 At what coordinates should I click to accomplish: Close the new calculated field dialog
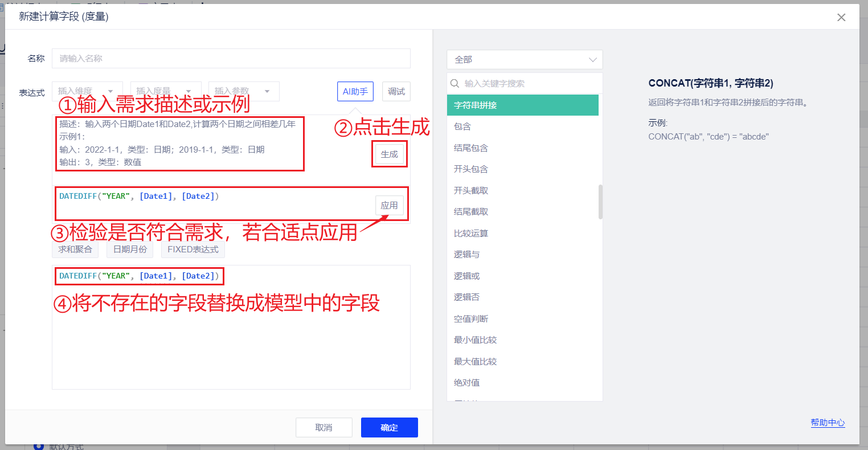click(x=841, y=18)
